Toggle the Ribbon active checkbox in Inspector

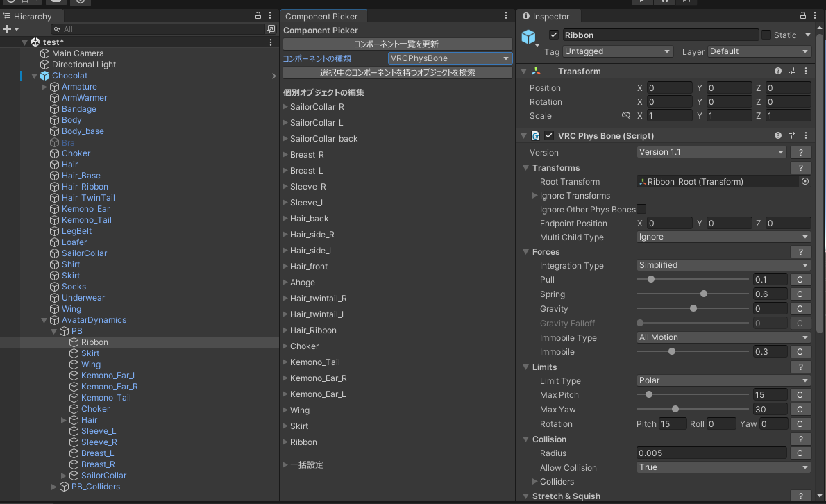(x=553, y=35)
